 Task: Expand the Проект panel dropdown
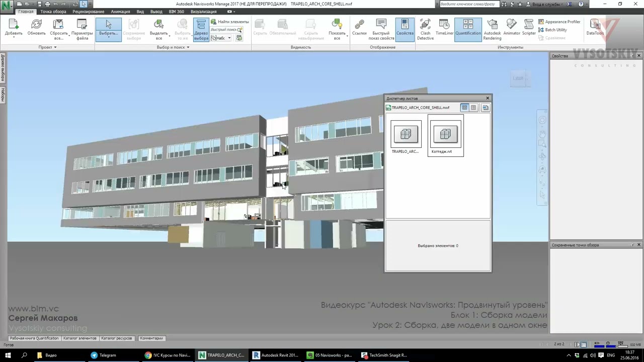point(55,47)
